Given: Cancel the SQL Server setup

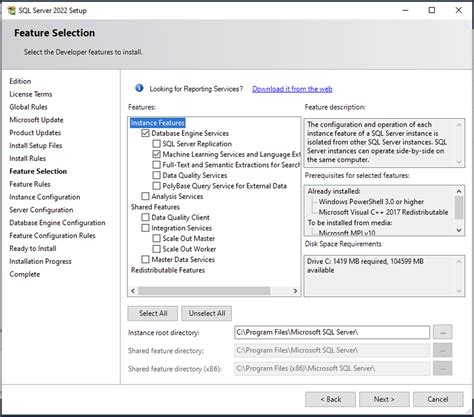Looking at the screenshot, I should tap(438, 399).
